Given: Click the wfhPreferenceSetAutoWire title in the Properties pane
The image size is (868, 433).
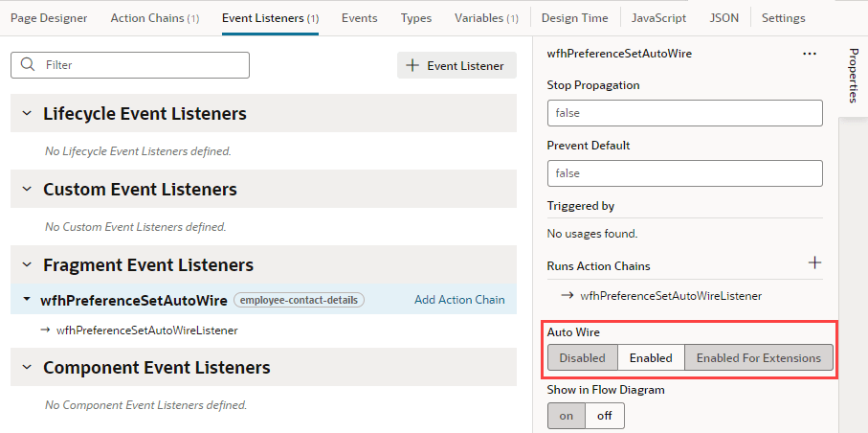Looking at the screenshot, I should [619, 54].
